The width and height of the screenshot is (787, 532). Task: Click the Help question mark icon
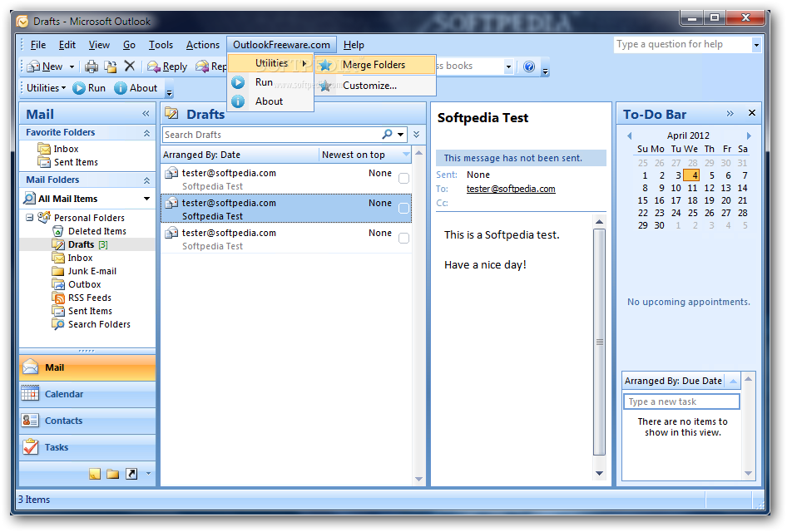click(x=529, y=66)
